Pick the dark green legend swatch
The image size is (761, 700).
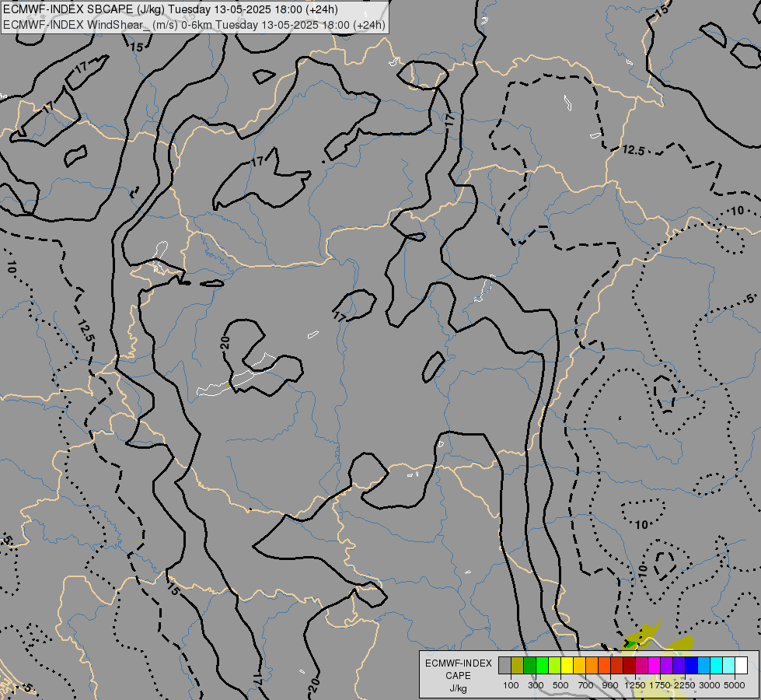[529, 666]
